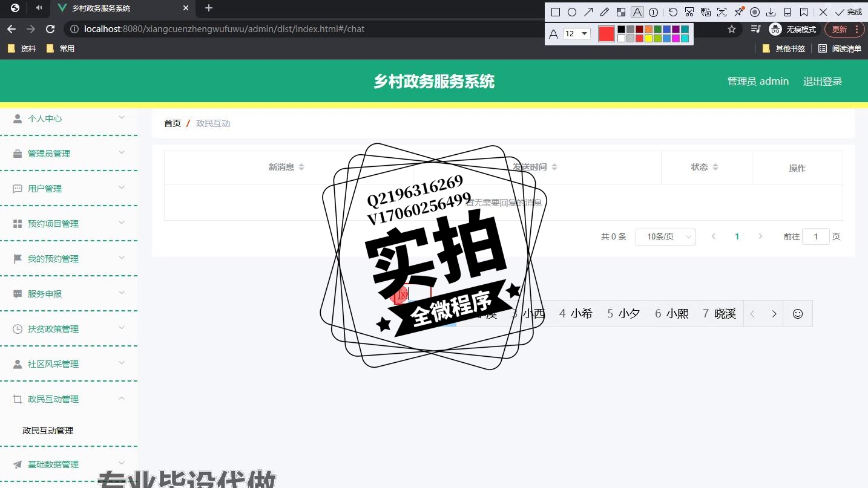Expand 预约项目管理 sidebar menu

coord(69,224)
